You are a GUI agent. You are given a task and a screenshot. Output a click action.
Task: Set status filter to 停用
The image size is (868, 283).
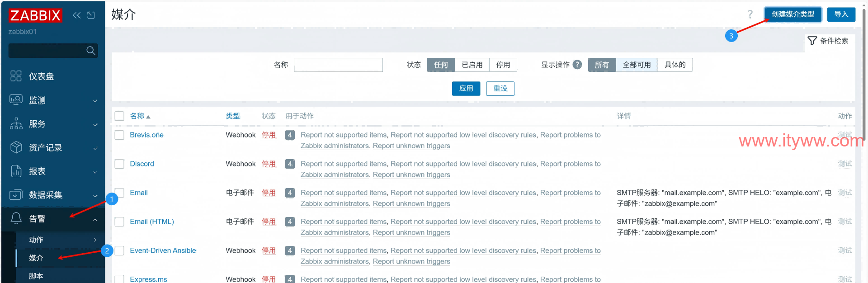click(x=503, y=65)
